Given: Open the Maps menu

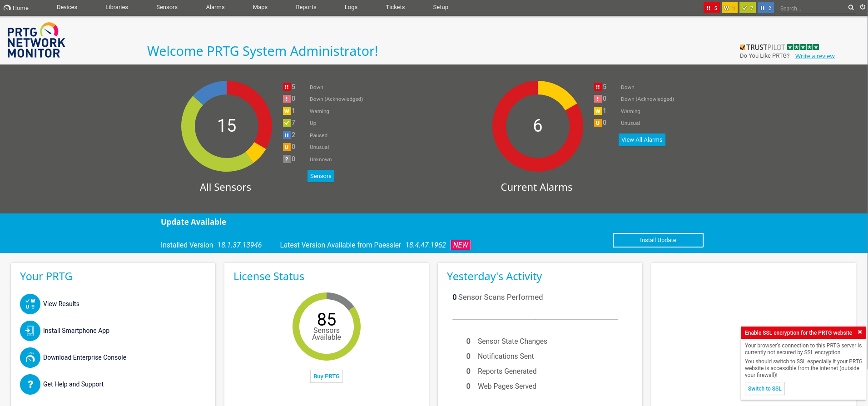Looking at the screenshot, I should (x=260, y=7).
